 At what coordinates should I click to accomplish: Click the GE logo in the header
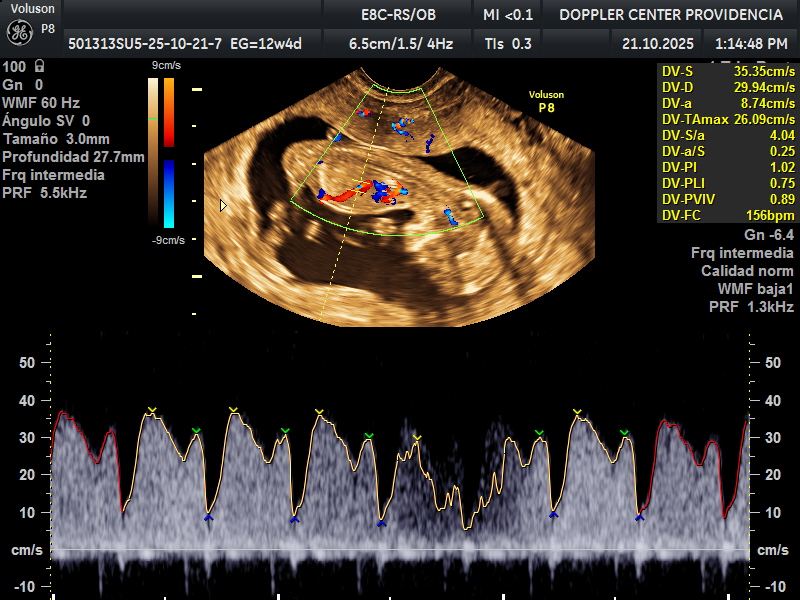(20, 32)
